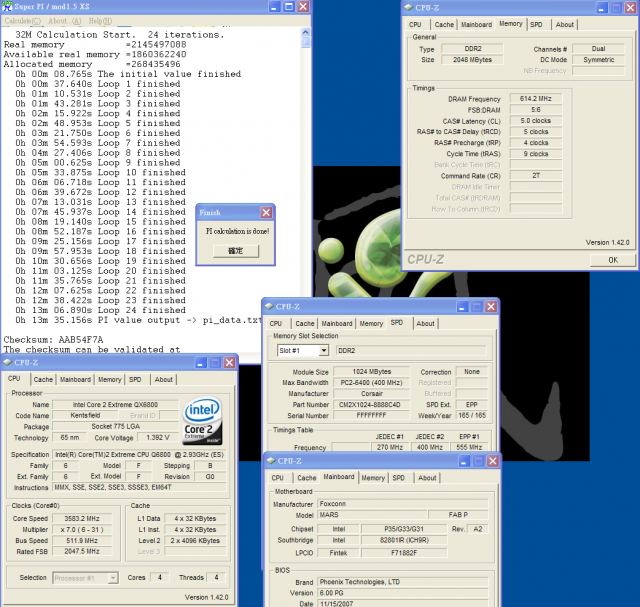Screen dimensions: 640x607
Task: Close the CPU-Z CPU window
Action: pos(230,362)
